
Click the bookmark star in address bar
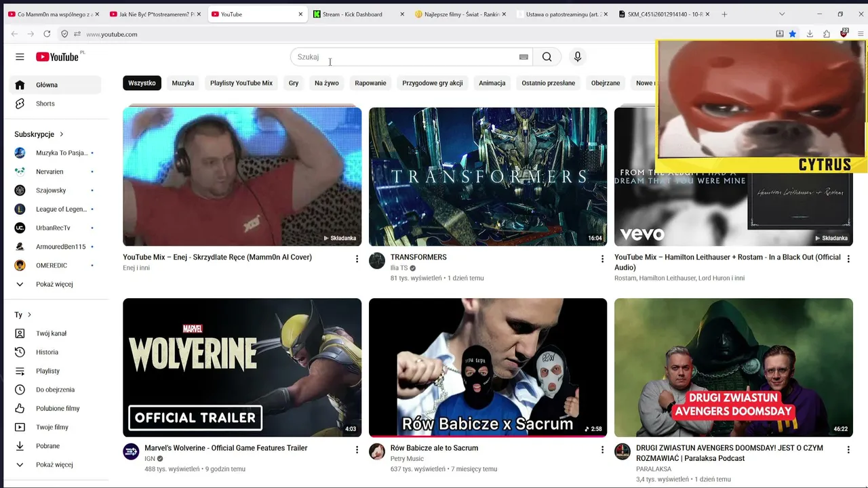click(792, 34)
